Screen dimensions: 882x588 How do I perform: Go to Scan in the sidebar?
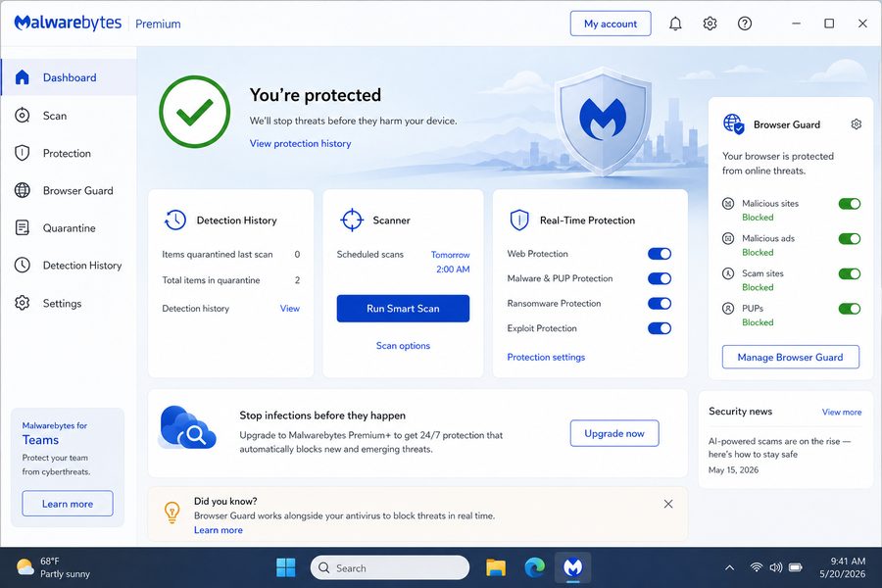(x=69, y=116)
